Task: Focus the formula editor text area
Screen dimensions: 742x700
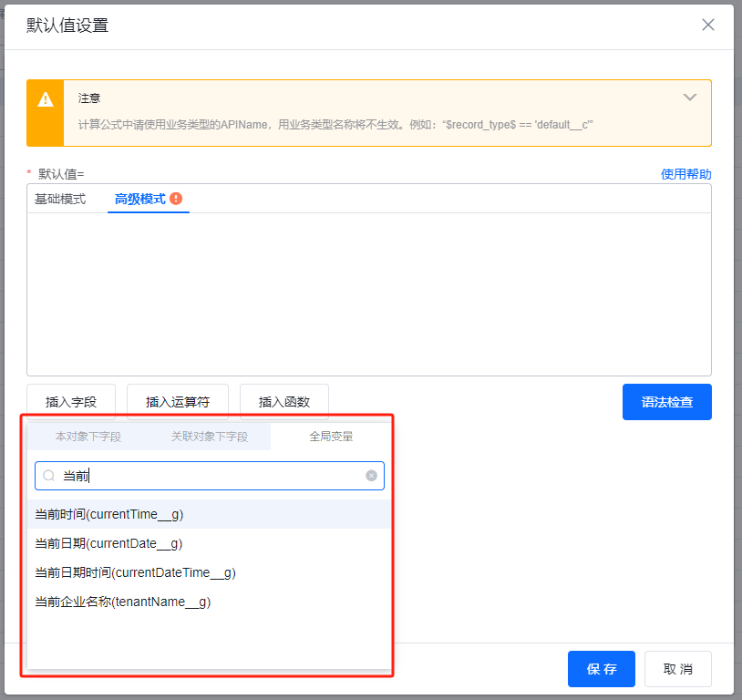Action: pyautogui.click(x=369, y=293)
